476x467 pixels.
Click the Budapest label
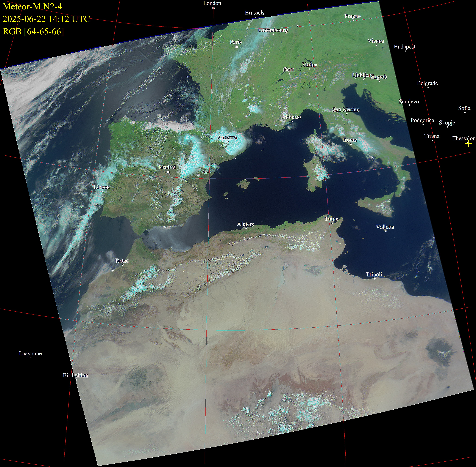[404, 47]
